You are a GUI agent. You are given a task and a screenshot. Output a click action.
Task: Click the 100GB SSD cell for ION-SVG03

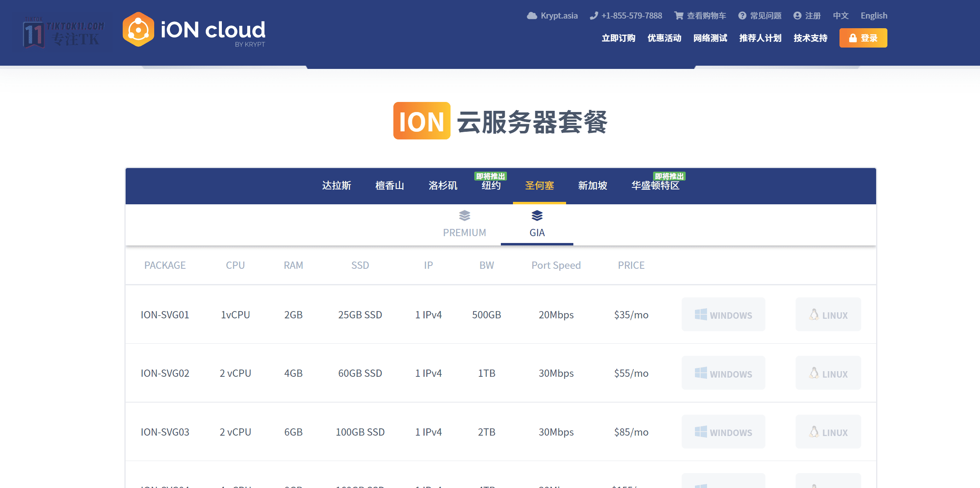tap(360, 432)
